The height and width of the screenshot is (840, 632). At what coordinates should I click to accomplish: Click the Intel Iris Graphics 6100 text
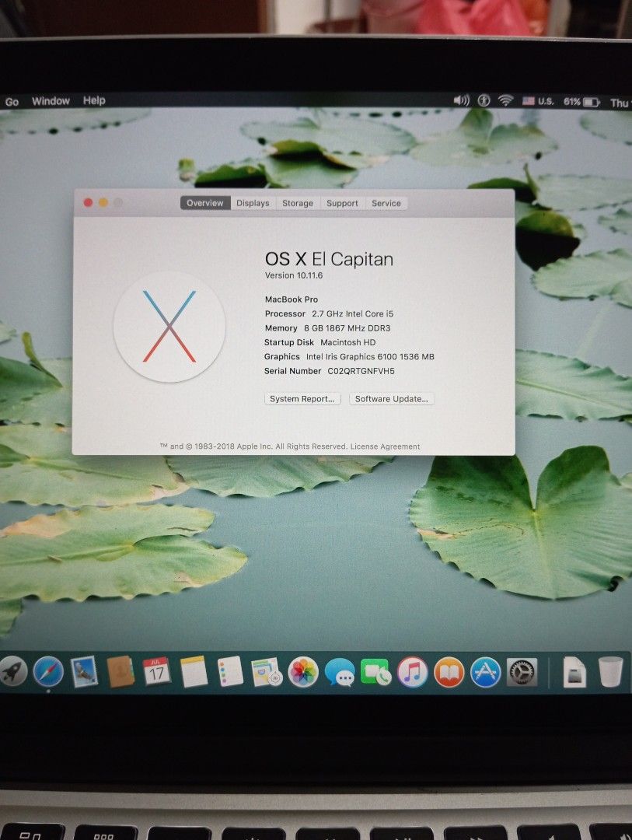click(370, 357)
